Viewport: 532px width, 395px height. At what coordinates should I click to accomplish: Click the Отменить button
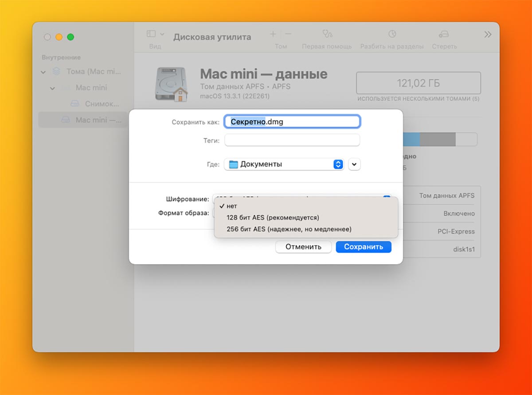pyautogui.click(x=303, y=247)
